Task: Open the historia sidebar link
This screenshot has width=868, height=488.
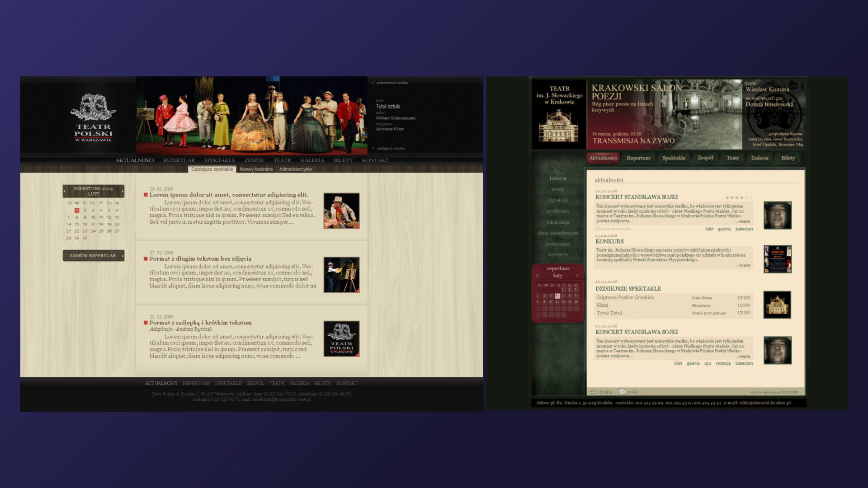Action: click(557, 178)
